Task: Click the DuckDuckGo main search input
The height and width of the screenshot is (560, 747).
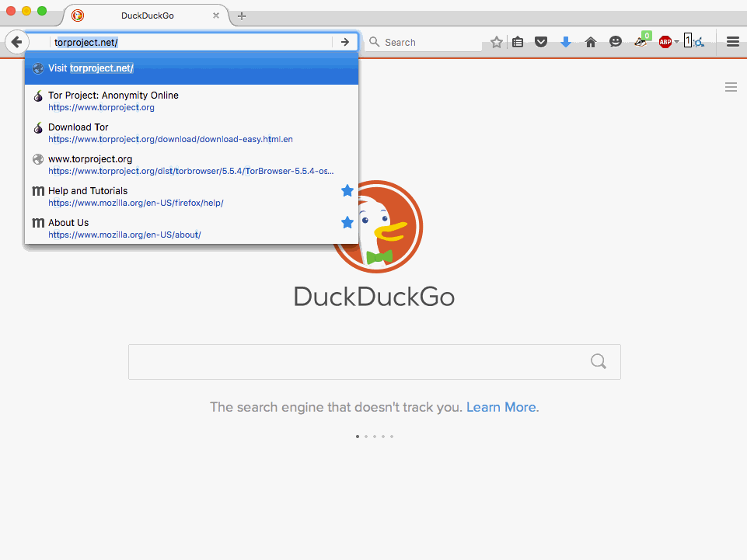Action: point(375,362)
